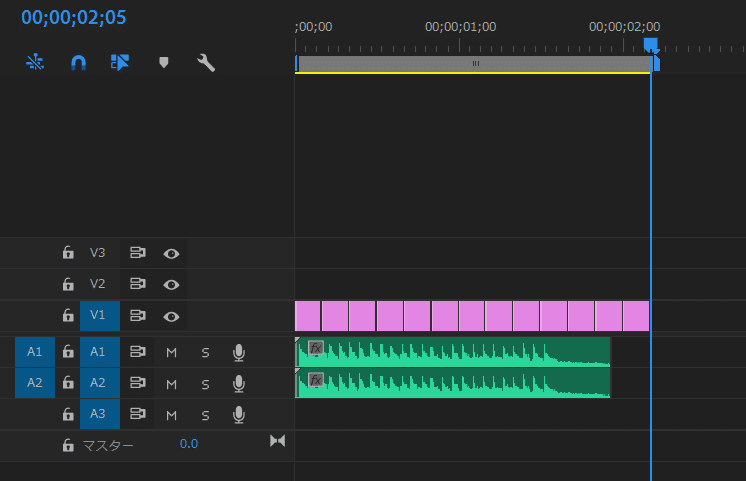Lock the V3 video track
This screenshot has width=746, height=481.
68,253
